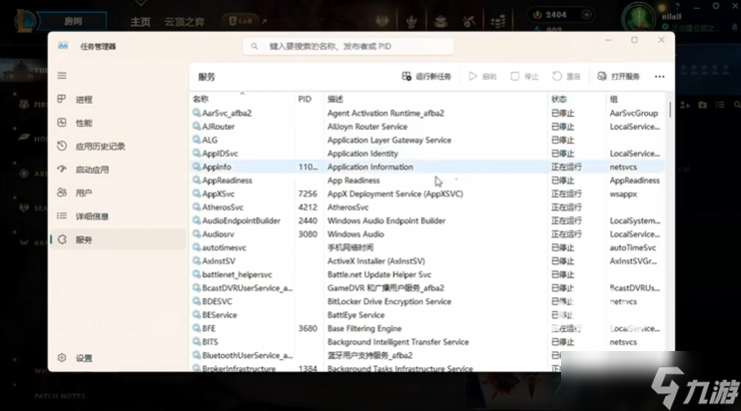Screen dimensions: 741x411
Task: Click the 启动 (Start) service button
Action: [483, 77]
